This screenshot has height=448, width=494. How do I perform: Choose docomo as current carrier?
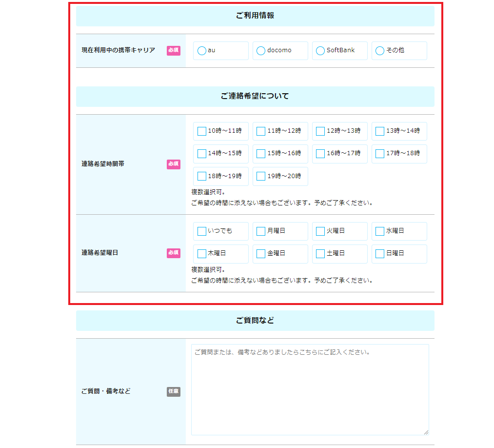tap(261, 51)
